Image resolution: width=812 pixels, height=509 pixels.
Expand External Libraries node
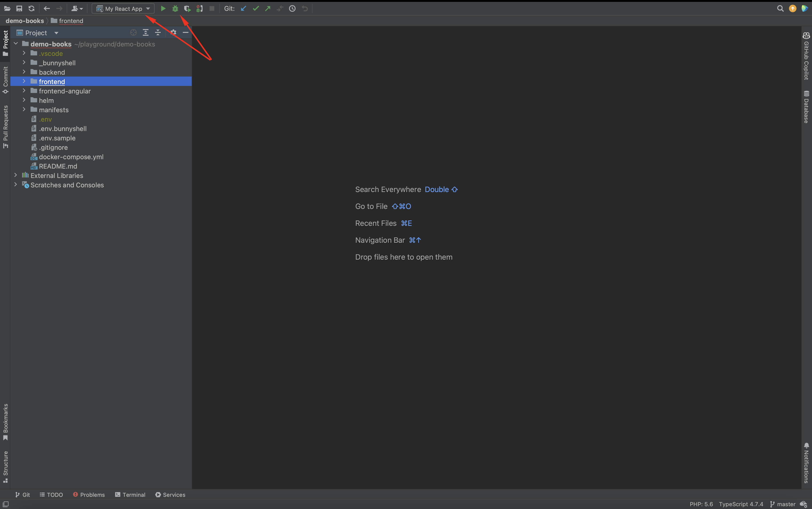click(x=16, y=175)
